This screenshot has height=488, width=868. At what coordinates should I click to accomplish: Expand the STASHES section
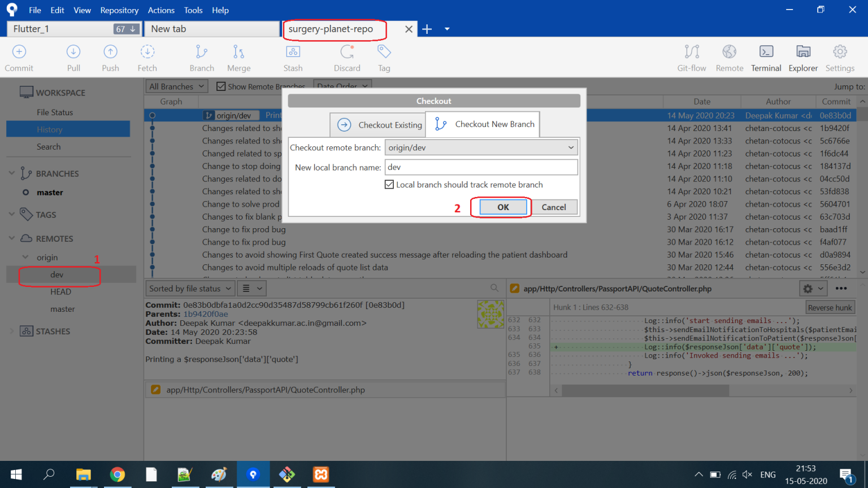(x=12, y=332)
